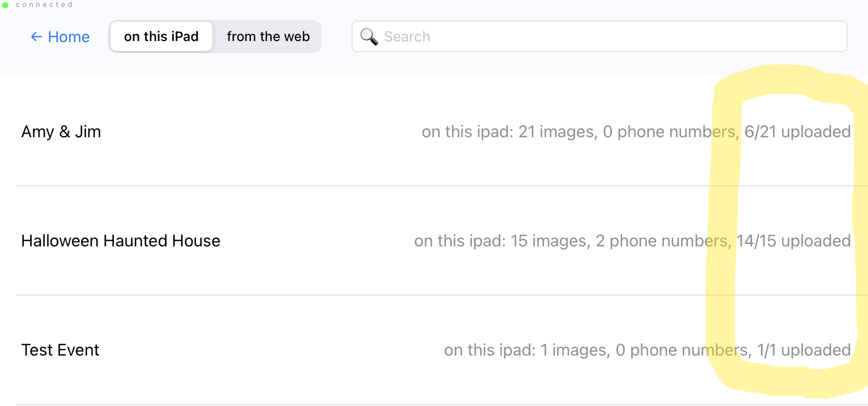
Task: Switch to "from the web" segment
Action: click(x=268, y=36)
